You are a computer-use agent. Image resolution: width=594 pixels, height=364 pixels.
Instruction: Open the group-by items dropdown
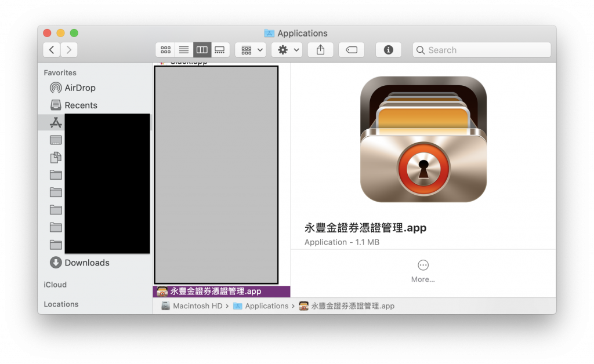[251, 50]
